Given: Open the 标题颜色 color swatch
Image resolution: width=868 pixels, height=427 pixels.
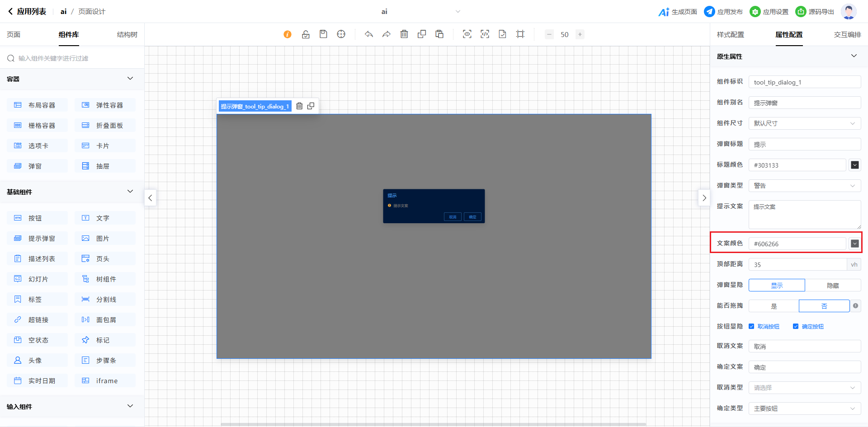Looking at the screenshot, I should pos(854,165).
